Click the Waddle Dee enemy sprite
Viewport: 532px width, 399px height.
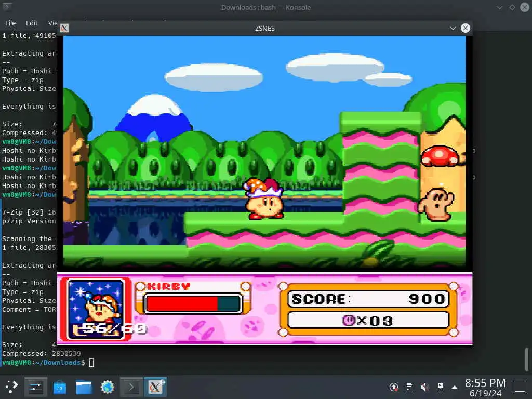pos(436,204)
